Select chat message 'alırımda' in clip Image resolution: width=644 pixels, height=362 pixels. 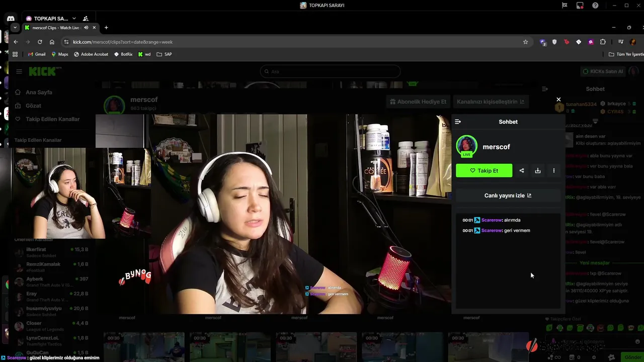[x=512, y=220]
